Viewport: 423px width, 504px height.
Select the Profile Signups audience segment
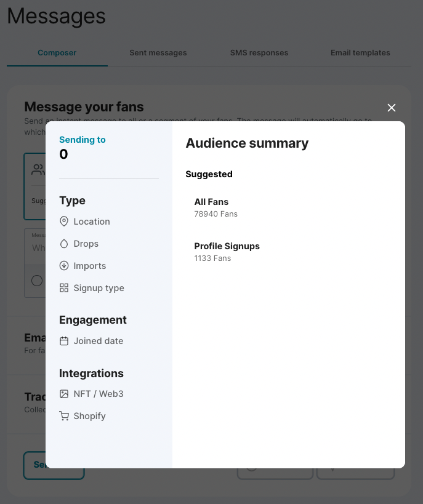pos(227,252)
